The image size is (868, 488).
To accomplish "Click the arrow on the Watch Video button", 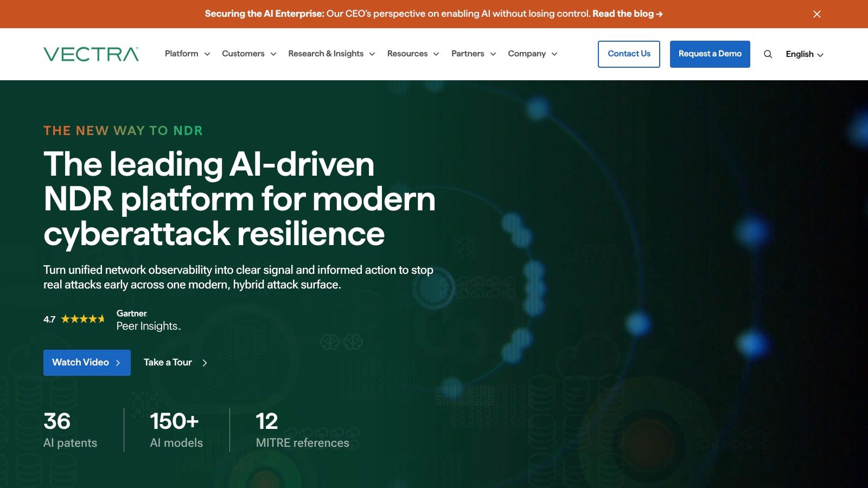I will click(118, 362).
